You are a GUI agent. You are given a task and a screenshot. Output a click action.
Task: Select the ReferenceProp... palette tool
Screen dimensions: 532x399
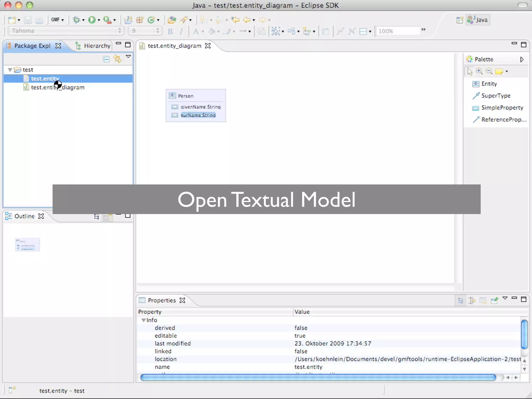[x=499, y=119]
